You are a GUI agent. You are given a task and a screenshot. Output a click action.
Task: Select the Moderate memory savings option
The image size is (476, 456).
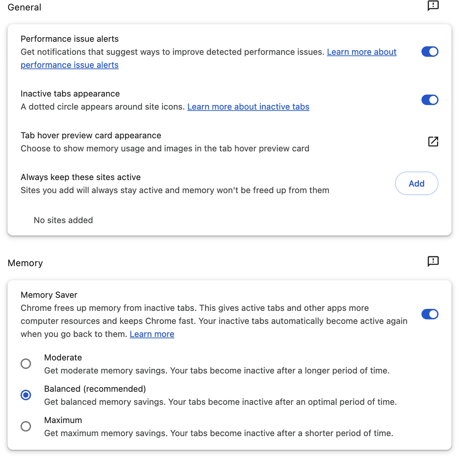point(26,364)
